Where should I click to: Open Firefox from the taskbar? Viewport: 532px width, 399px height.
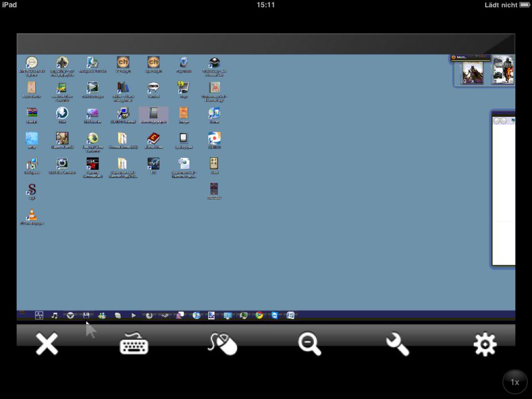pyautogui.click(x=149, y=315)
